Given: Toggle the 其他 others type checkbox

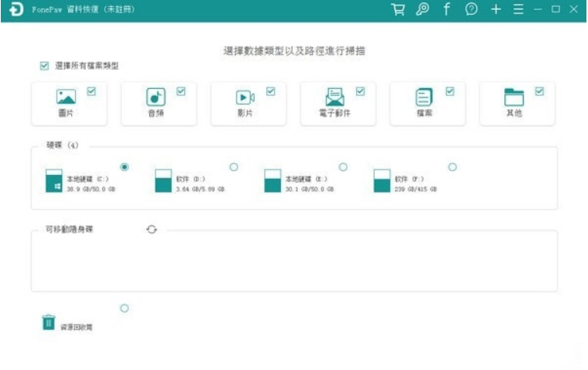Looking at the screenshot, I should [x=540, y=91].
